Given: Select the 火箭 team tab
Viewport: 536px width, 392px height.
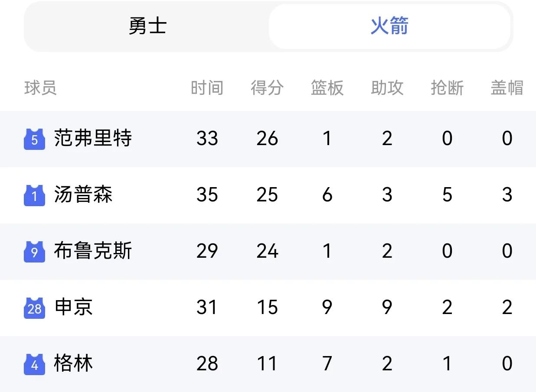Looking at the screenshot, I should click(389, 26).
